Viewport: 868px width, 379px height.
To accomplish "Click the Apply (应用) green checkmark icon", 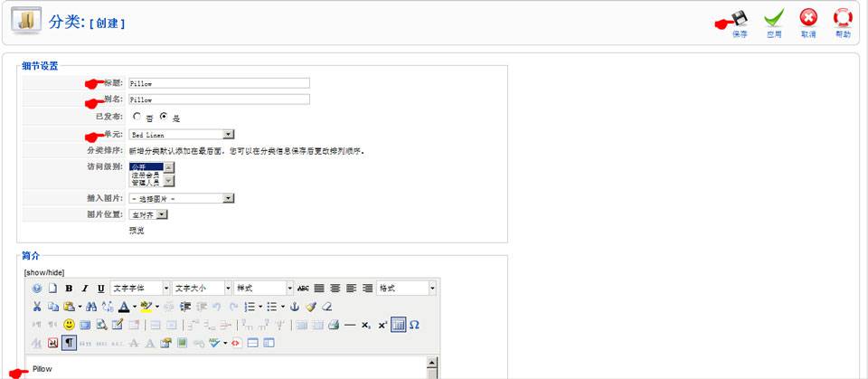I will (774, 18).
